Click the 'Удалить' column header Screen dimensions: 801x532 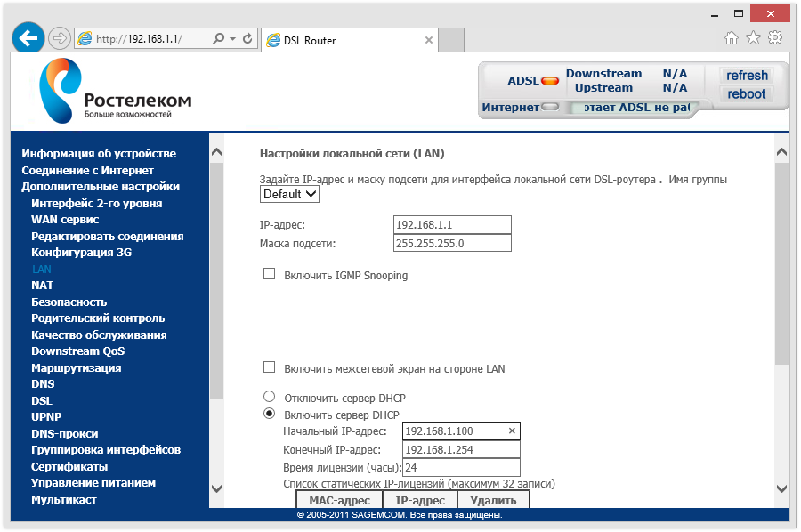(x=493, y=500)
